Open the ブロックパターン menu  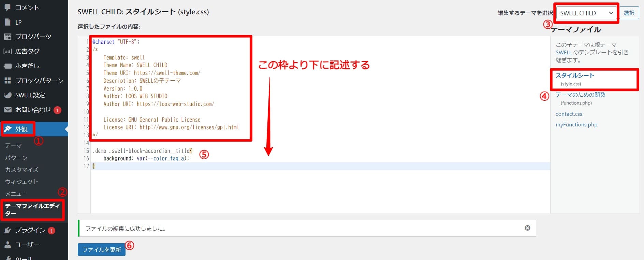[x=39, y=81]
